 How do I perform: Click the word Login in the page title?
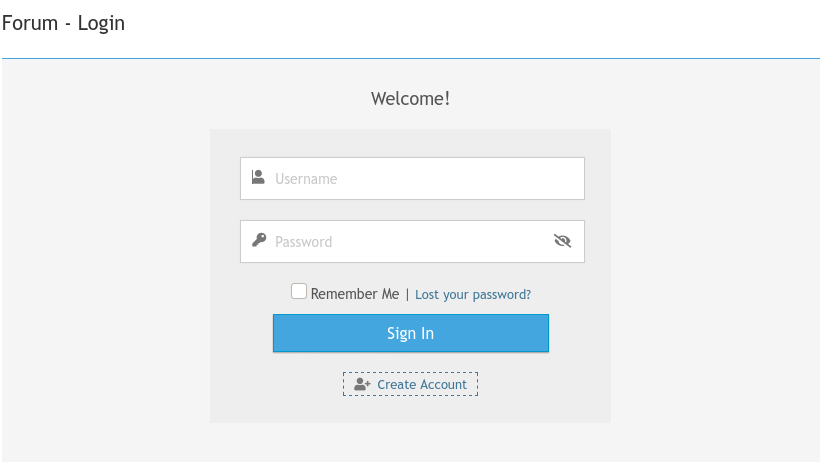click(x=101, y=23)
